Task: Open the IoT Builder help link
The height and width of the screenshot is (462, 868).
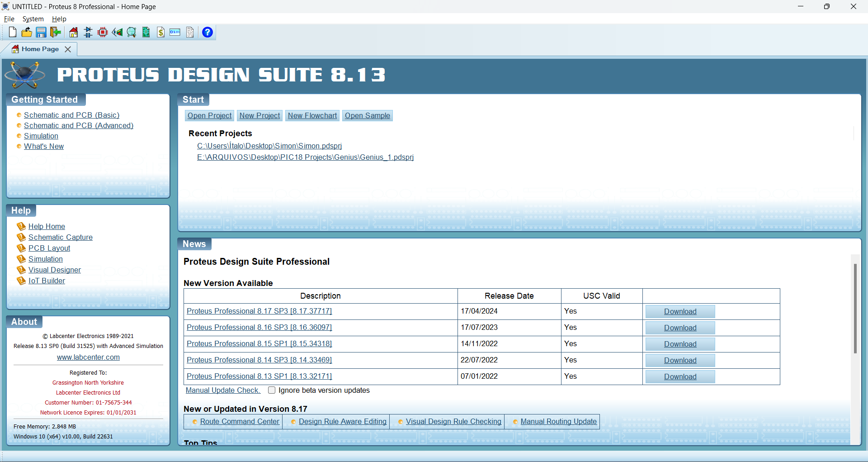Action: (x=47, y=281)
